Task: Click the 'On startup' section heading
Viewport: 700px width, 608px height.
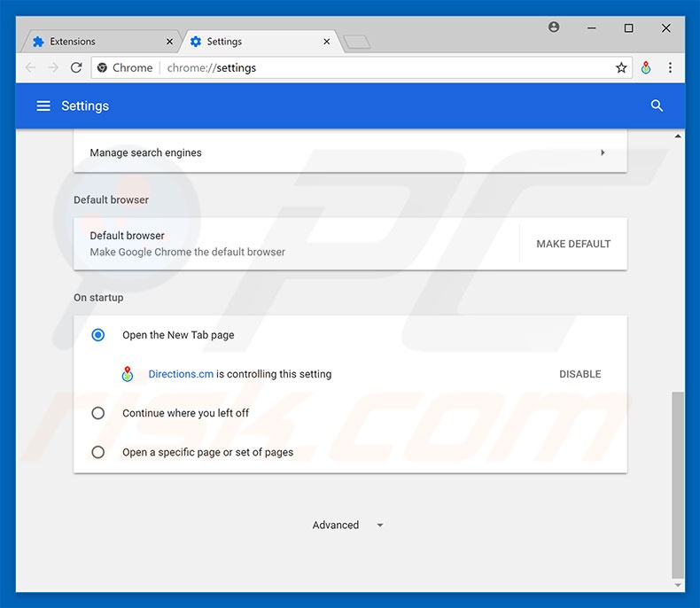Action: pos(98,297)
